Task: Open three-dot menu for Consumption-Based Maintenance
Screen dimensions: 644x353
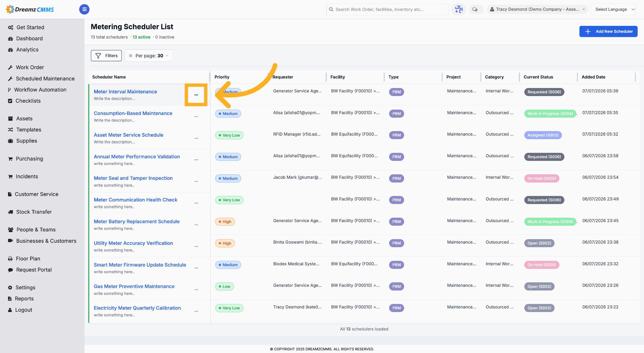Action: click(196, 117)
